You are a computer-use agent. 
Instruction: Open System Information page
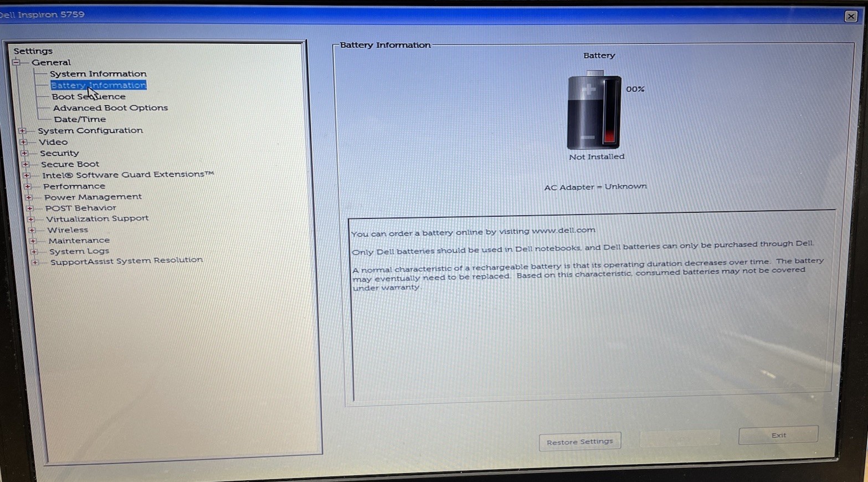click(98, 74)
